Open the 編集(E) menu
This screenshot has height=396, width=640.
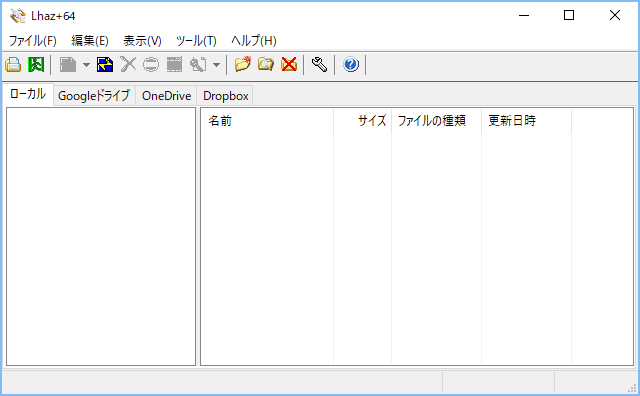(90, 40)
